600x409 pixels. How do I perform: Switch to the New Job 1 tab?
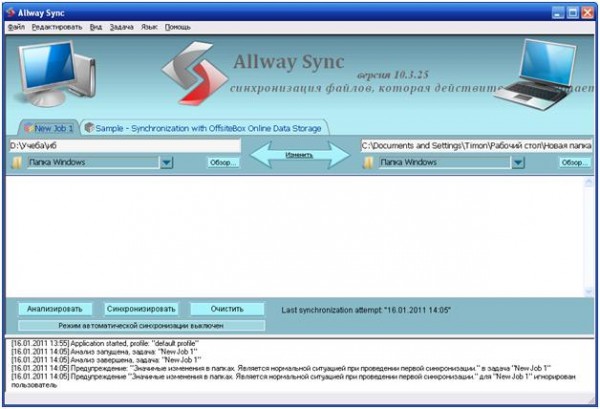click(49, 128)
